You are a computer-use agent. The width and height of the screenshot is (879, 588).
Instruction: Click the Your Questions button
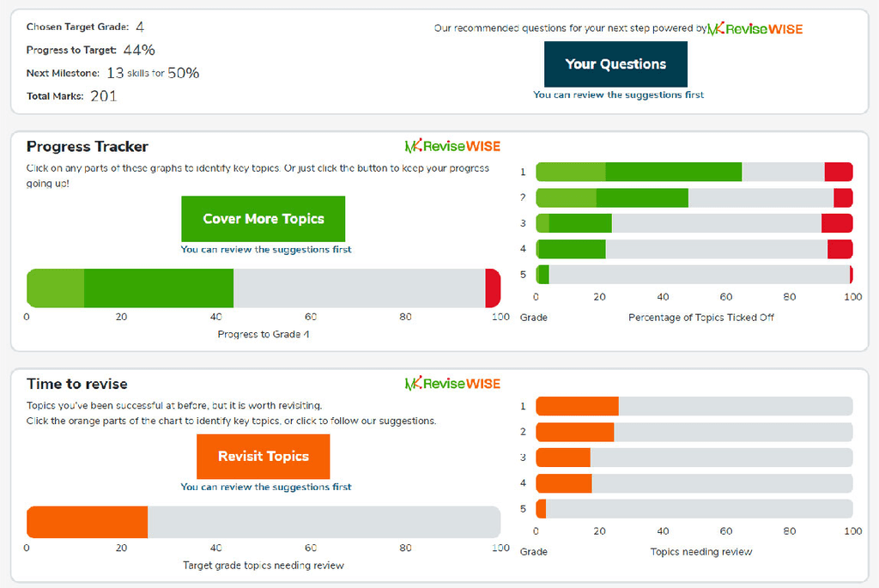(x=615, y=64)
